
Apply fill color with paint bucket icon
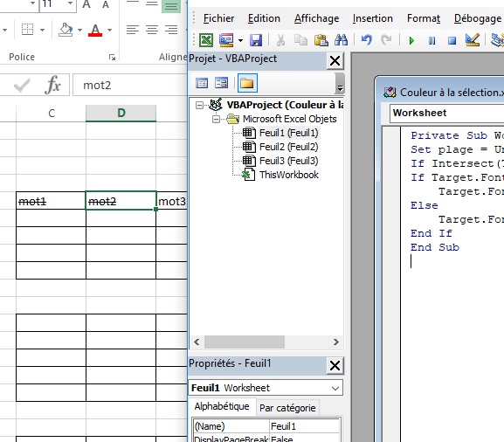(66, 30)
